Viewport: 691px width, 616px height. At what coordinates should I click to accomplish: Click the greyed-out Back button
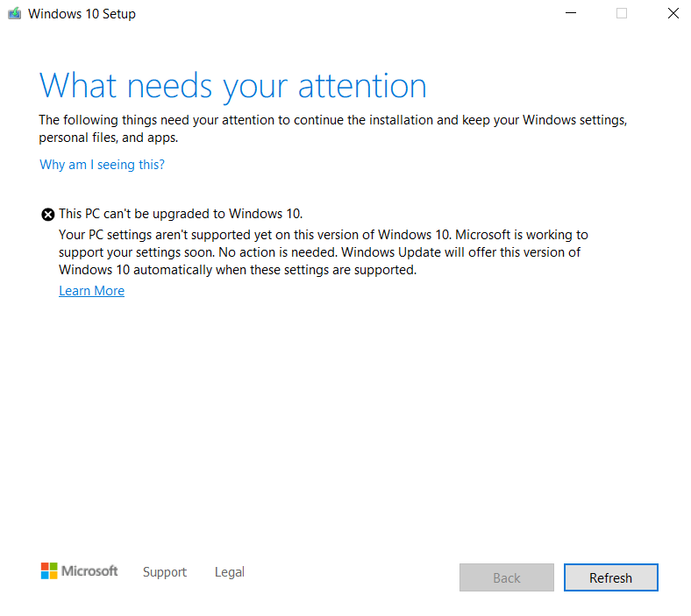coord(506,577)
